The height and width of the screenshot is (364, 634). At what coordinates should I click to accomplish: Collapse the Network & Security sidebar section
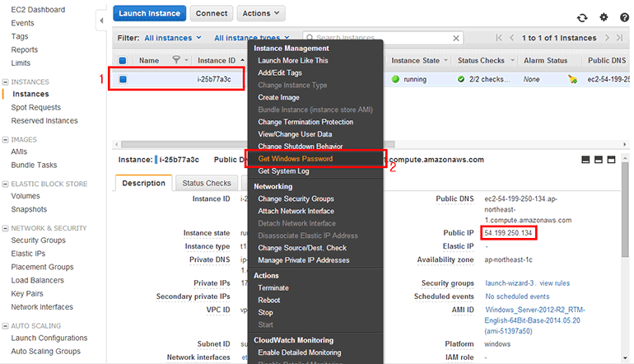[6, 228]
